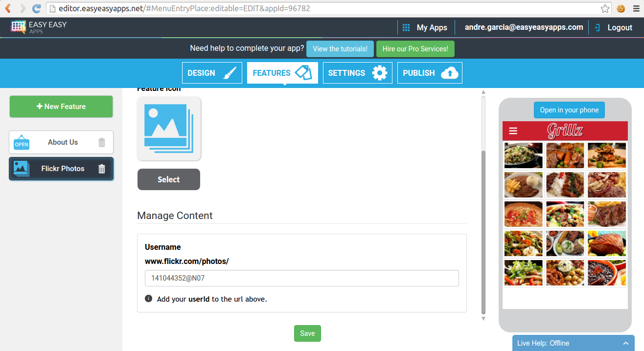The height and width of the screenshot is (351, 644).
Task: Click the New Feature button
Action: tap(61, 106)
